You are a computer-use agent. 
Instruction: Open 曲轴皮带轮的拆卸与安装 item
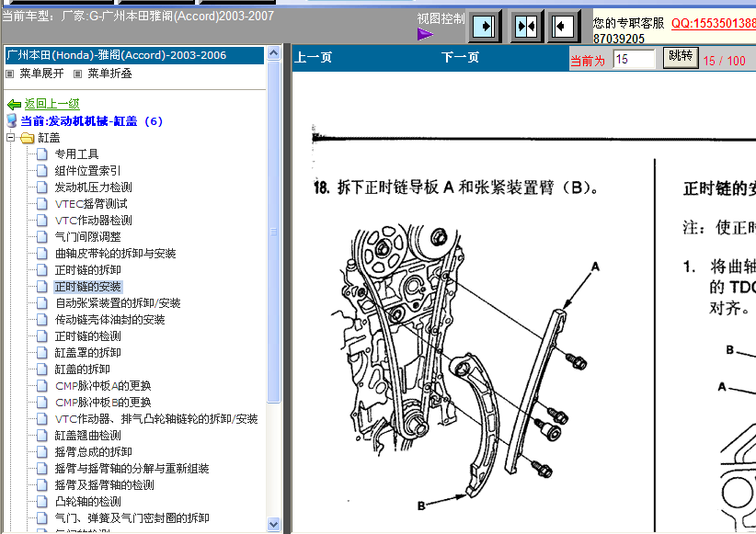pyautogui.click(x=115, y=254)
